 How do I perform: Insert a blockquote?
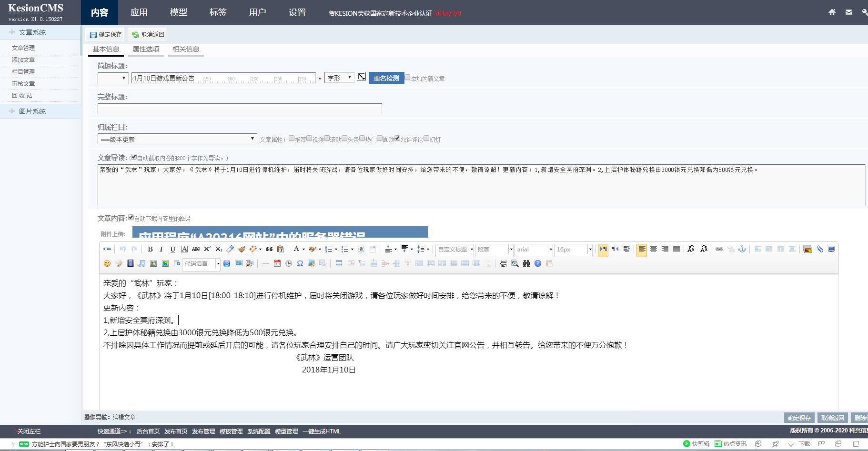269,249
